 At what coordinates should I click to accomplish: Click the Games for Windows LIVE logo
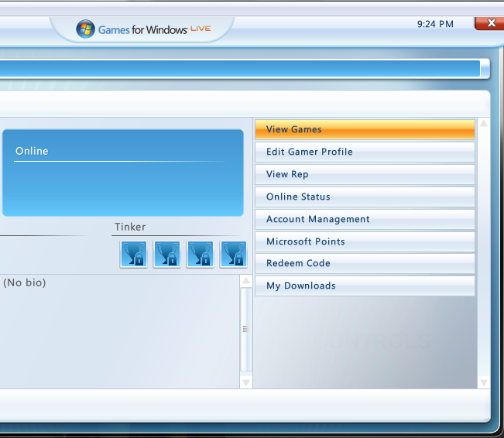[143, 29]
